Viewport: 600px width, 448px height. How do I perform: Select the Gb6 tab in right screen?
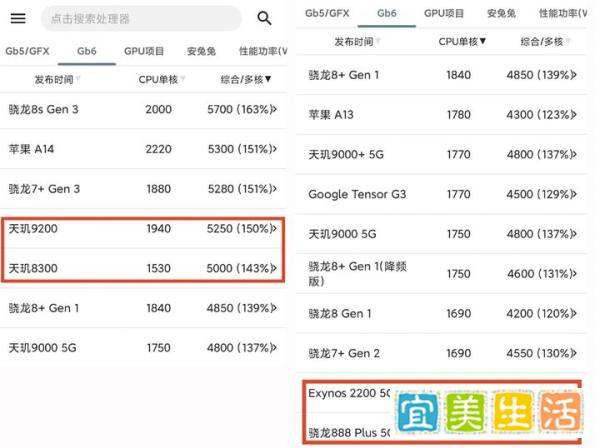[387, 13]
